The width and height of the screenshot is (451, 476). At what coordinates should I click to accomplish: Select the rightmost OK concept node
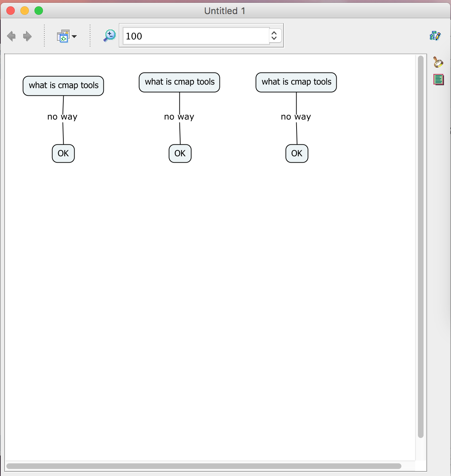(297, 154)
